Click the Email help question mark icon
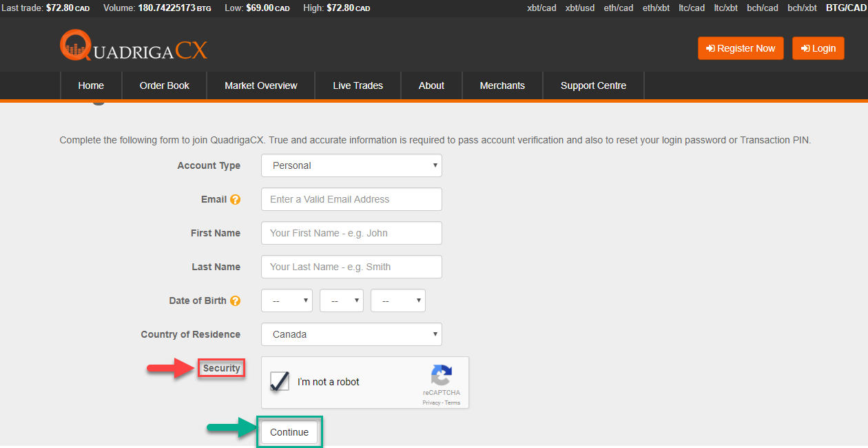 pyautogui.click(x=236, y=199)
